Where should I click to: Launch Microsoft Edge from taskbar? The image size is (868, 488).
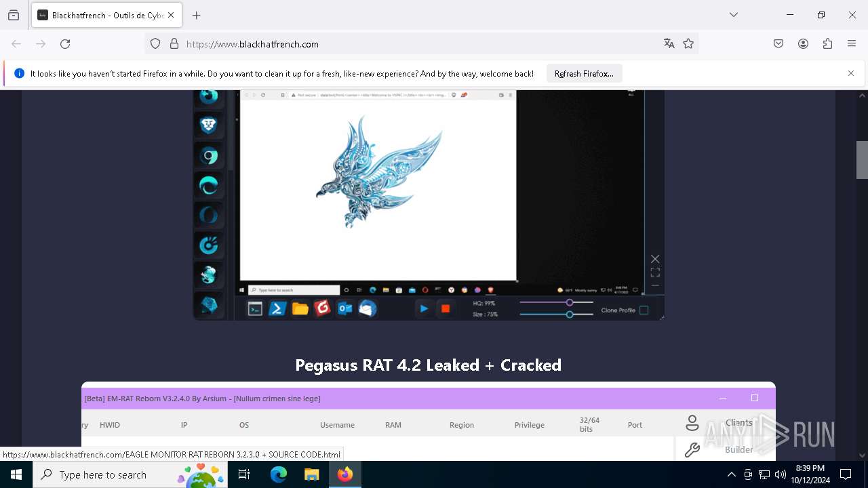(x=279, y=474)
